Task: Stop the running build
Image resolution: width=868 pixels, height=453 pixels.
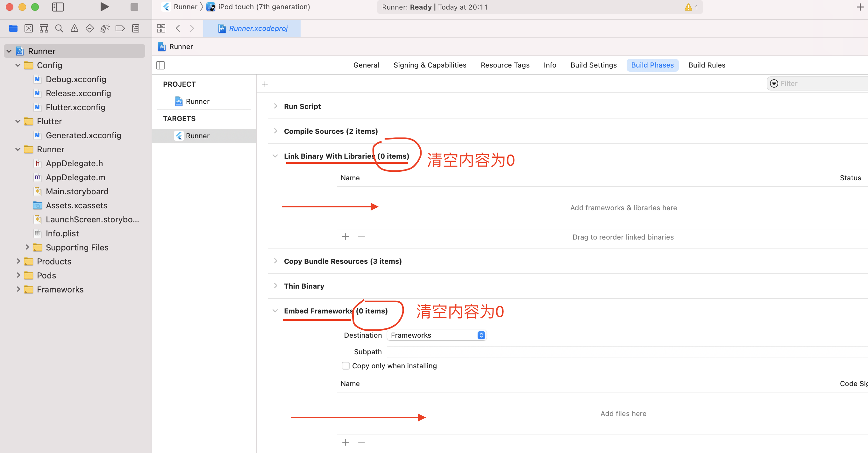Action: (x=134, y=7)
